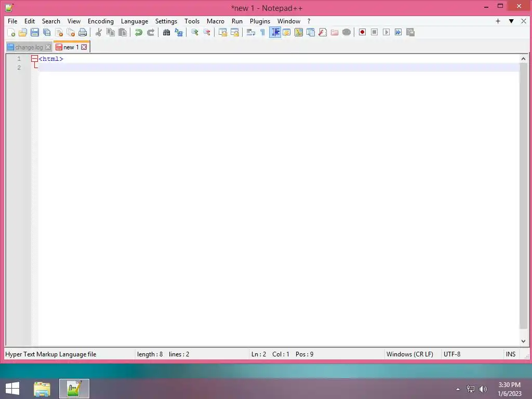Close the new 1 tab
Image resolution: width=532 pixels, height=399 pixels.
coord(84,47)
